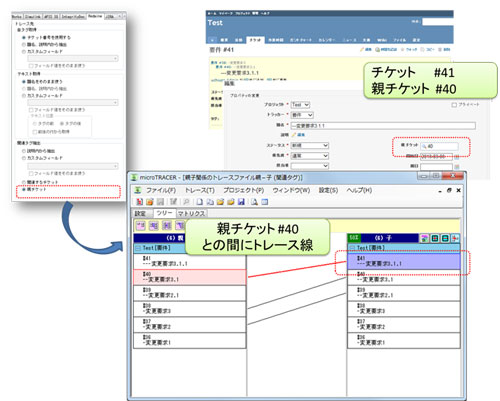Screen dimensions: 500x401
Task: Click Redmine search box at top right
Action: 438,22
